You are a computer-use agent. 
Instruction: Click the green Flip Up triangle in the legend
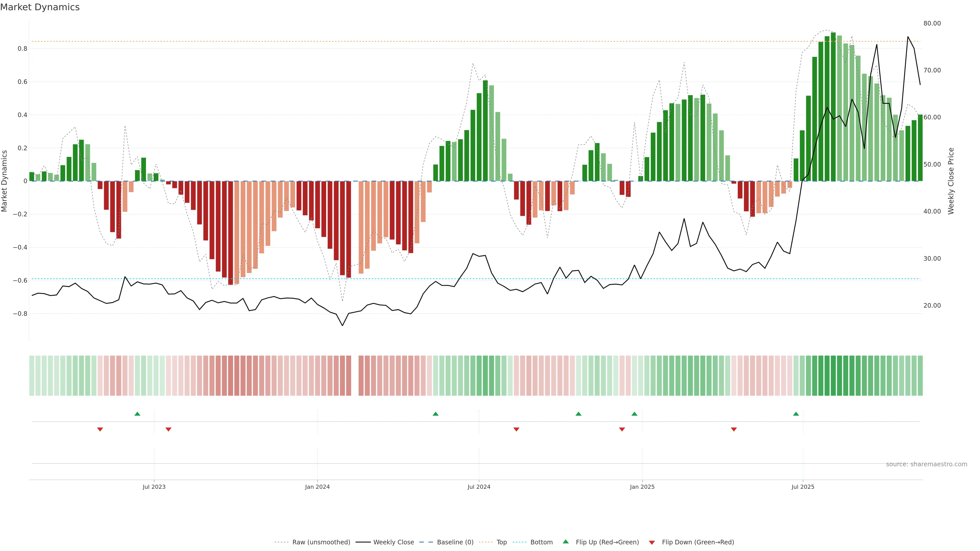coord(566,542)
